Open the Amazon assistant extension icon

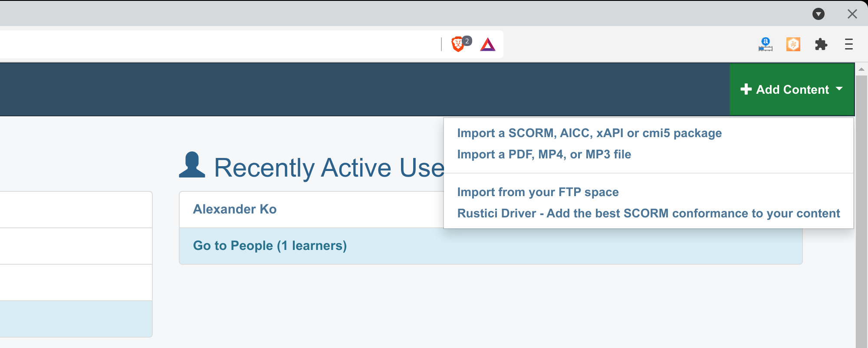tap(766, 44)
